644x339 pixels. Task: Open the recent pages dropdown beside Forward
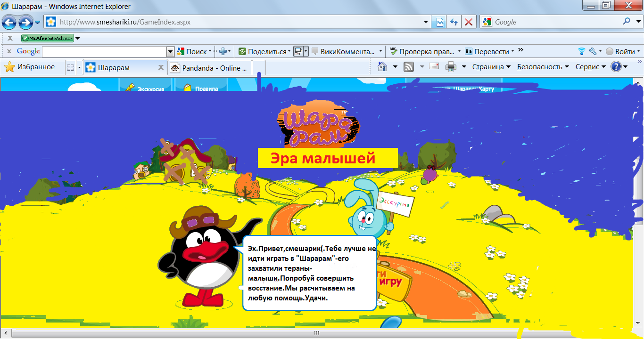tap(38, 22)
